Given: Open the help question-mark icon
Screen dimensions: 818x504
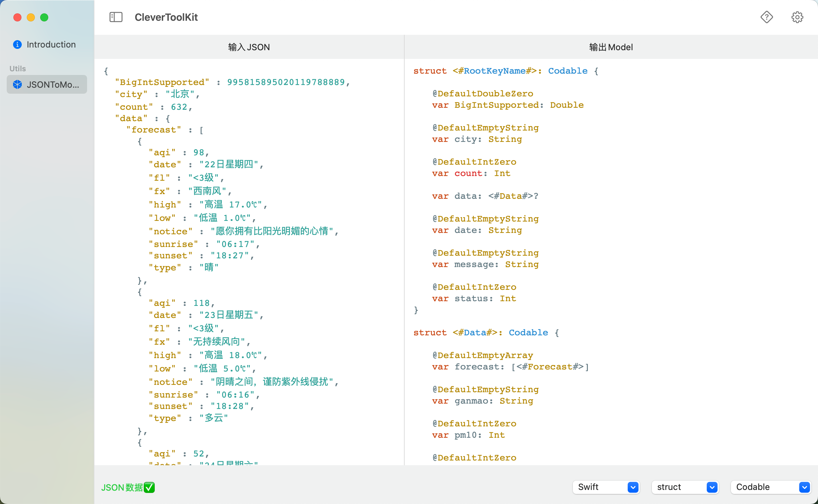Looking at the screenshot, I should tap(766, 17).
